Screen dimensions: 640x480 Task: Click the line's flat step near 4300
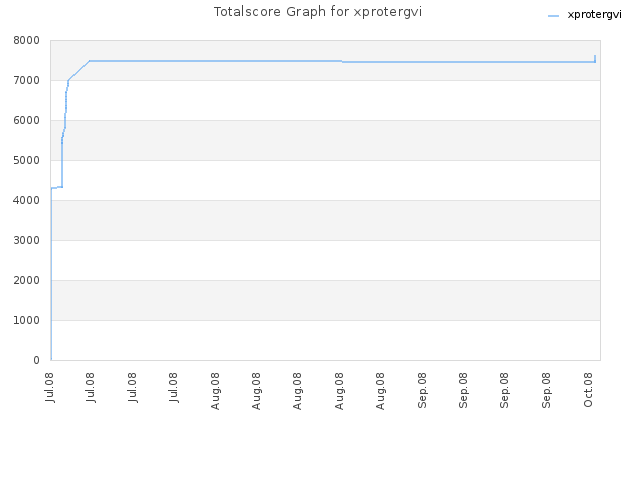[57, 187]
